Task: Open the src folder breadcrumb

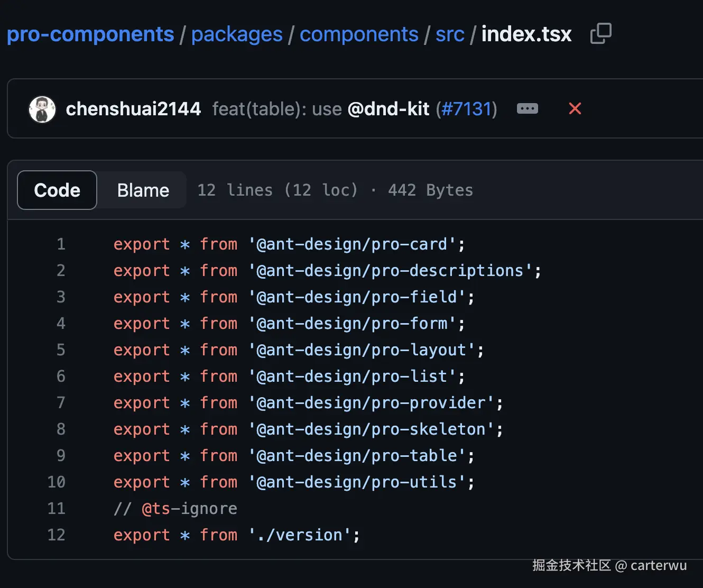Action: [x=450, y=34]
